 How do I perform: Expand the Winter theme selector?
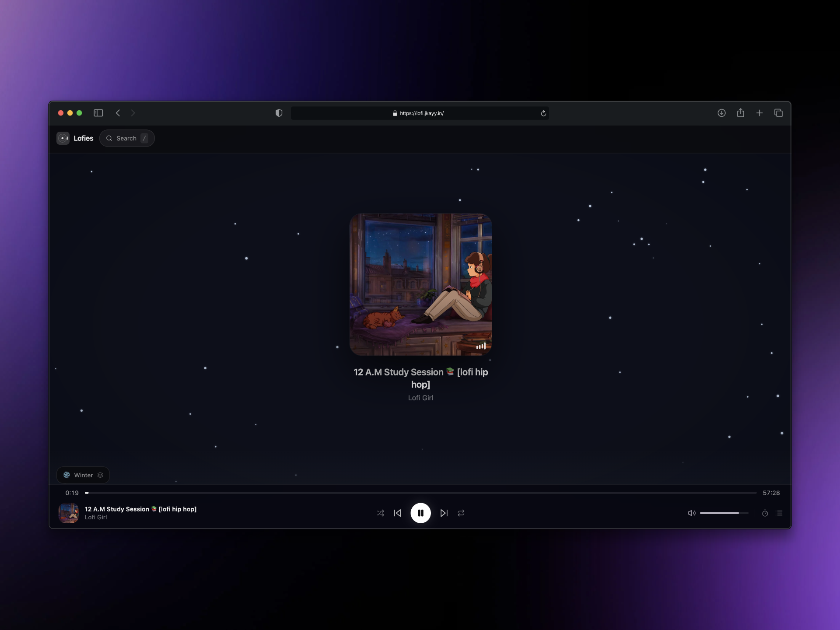tap(83, 475)
